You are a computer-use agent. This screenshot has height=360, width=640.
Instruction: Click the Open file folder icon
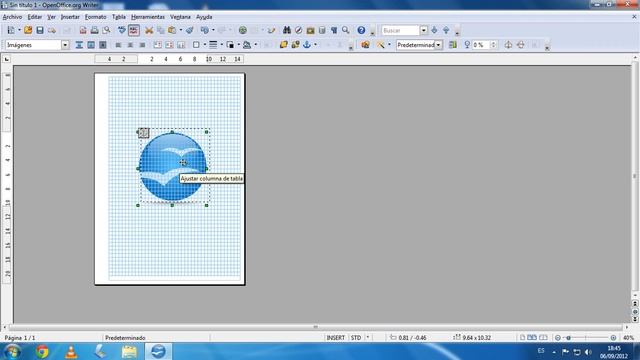point(28,30)
